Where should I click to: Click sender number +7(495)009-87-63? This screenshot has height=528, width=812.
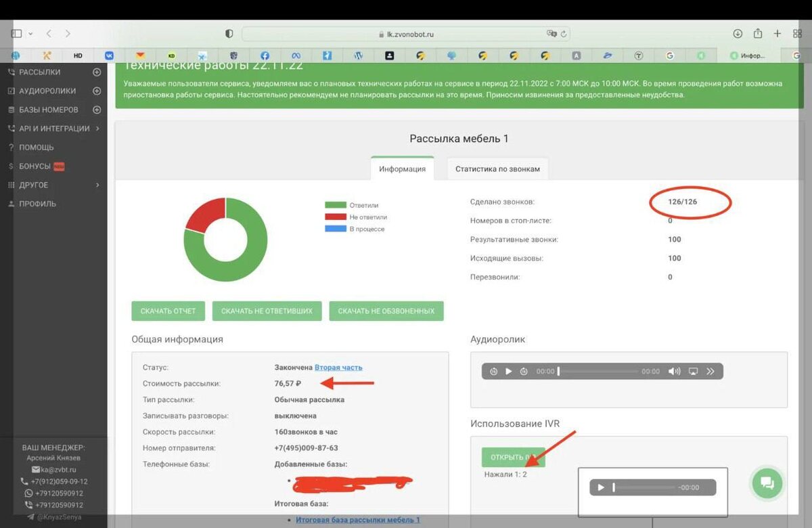(x=306, y=448)
